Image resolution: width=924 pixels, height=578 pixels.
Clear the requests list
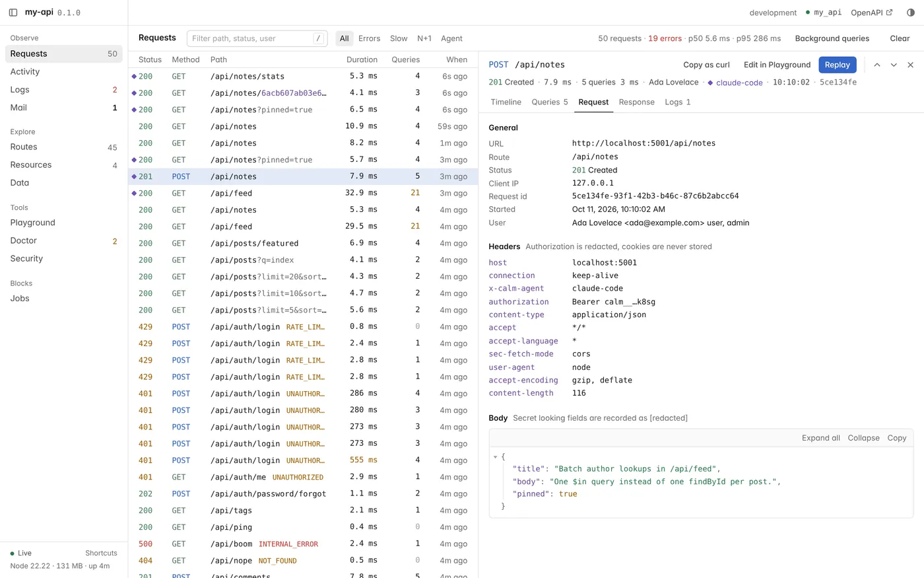[x=900, y=38]
